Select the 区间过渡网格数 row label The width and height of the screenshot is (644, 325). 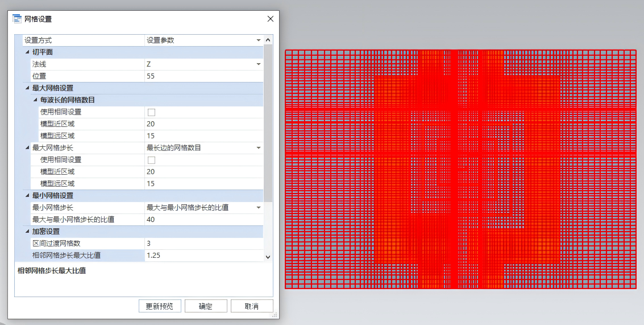(56, 244)
